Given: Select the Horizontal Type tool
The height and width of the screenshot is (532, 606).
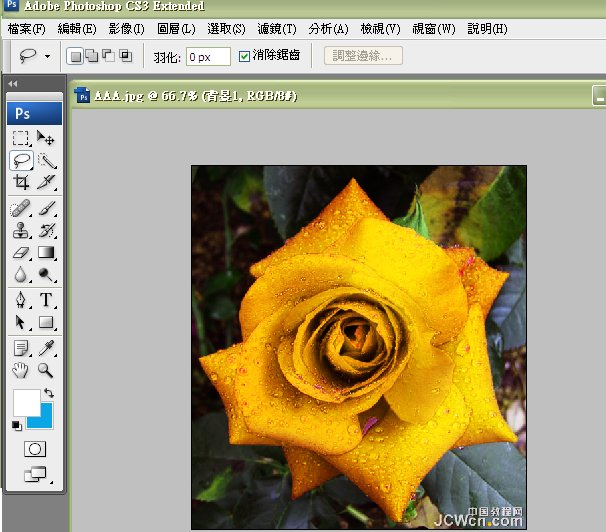Looking at the screenshot, I should pyautogui.click(x=46, y=300).
